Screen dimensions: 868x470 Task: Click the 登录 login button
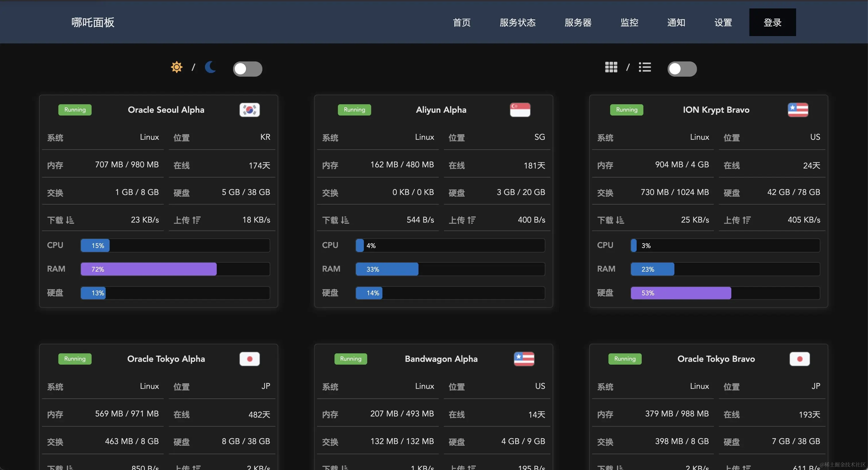[772, 23]
